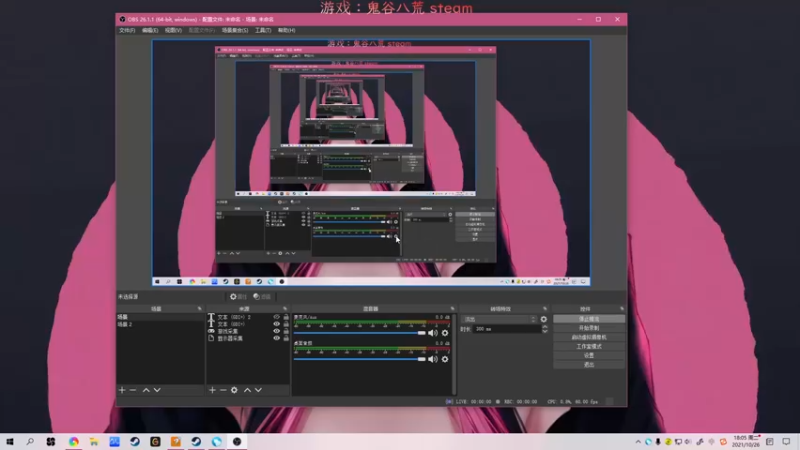The height and width of the screenshot is (450, 800).
Task: Select the 游戏采集 source row
Action: click(x=248, y=331)
